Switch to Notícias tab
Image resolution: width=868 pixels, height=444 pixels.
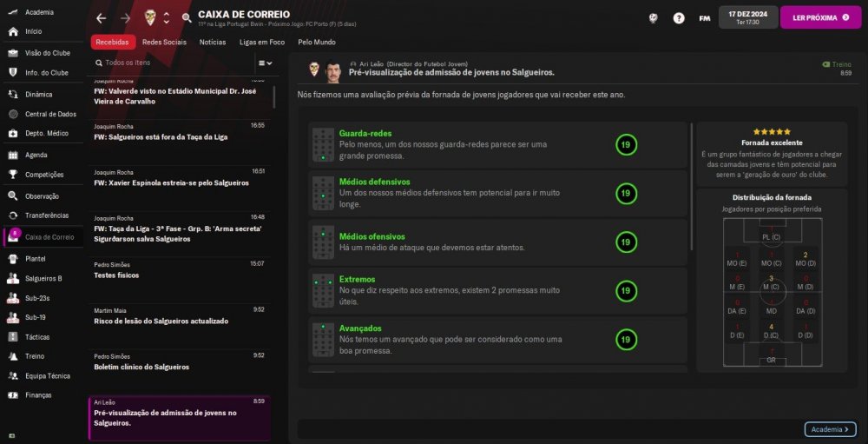coord(213,42)
